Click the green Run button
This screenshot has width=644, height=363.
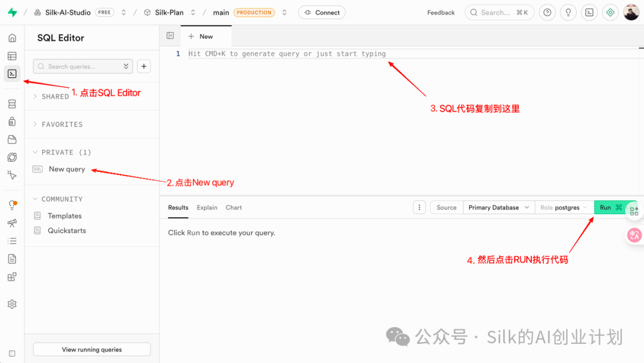(x=611, y=208)
